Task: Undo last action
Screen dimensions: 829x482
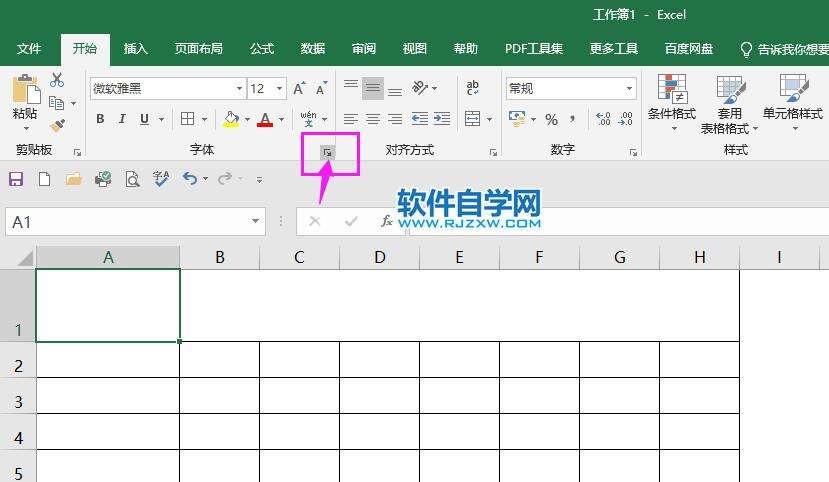Action: [x=190, y=179]
